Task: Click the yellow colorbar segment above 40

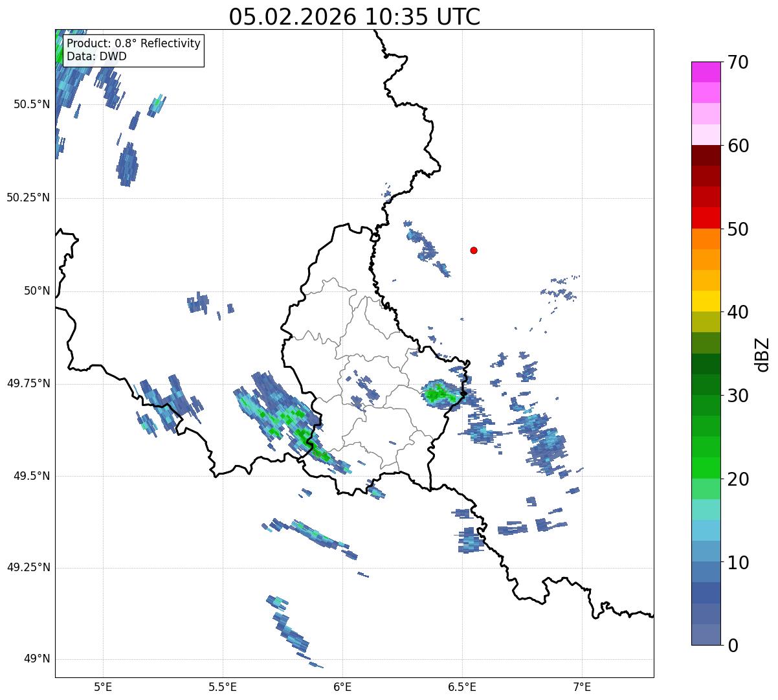Action: coord(706,301)
